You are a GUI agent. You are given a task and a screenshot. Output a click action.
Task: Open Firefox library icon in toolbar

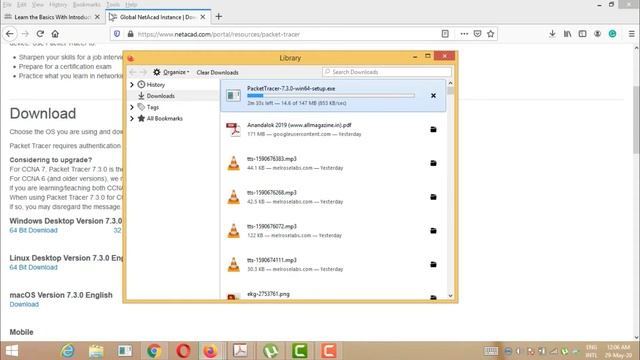(567, 34)
